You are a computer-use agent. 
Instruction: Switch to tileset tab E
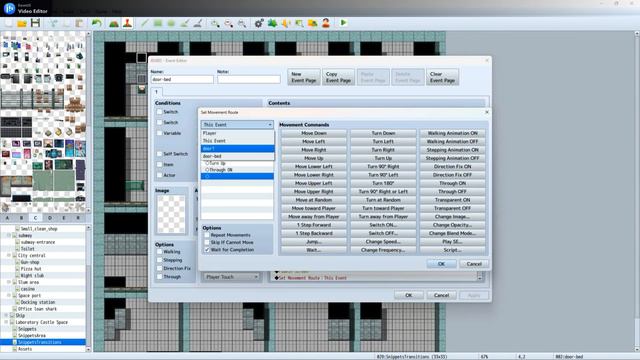[64, 218]
